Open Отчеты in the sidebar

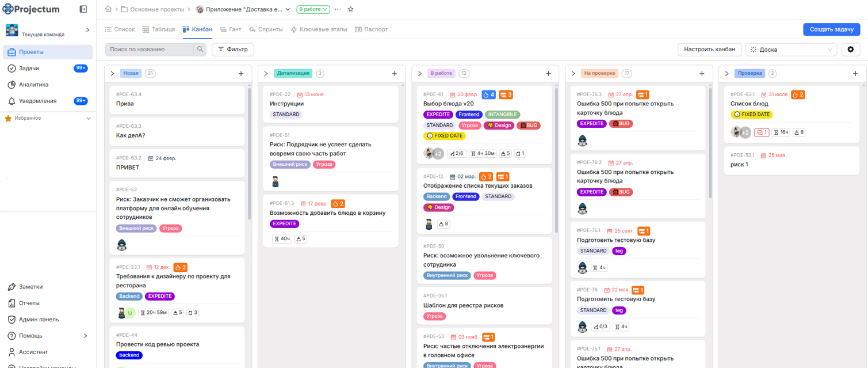[x=48, y=303]
